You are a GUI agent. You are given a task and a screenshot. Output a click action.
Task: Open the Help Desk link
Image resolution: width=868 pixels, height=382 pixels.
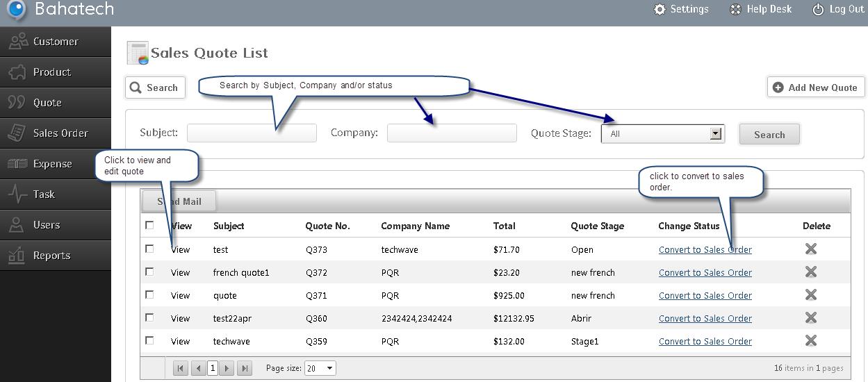(x=761, y=9)
